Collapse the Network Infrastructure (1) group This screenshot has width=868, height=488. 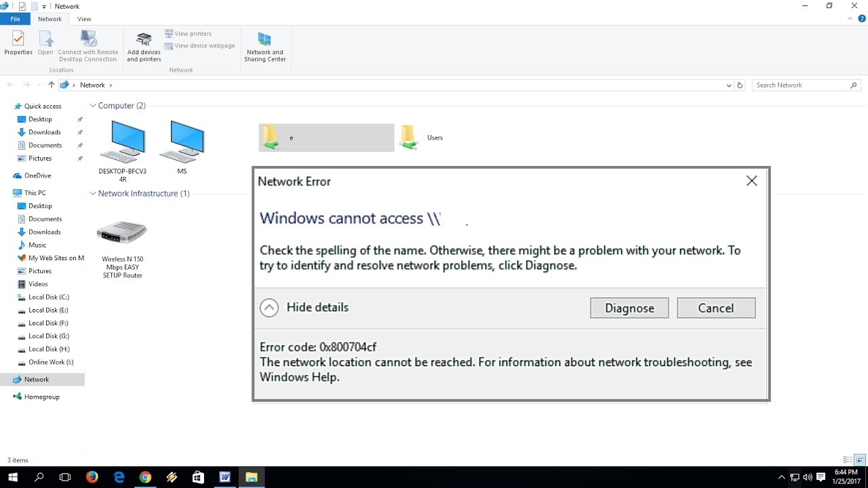(x=93, y=194)
